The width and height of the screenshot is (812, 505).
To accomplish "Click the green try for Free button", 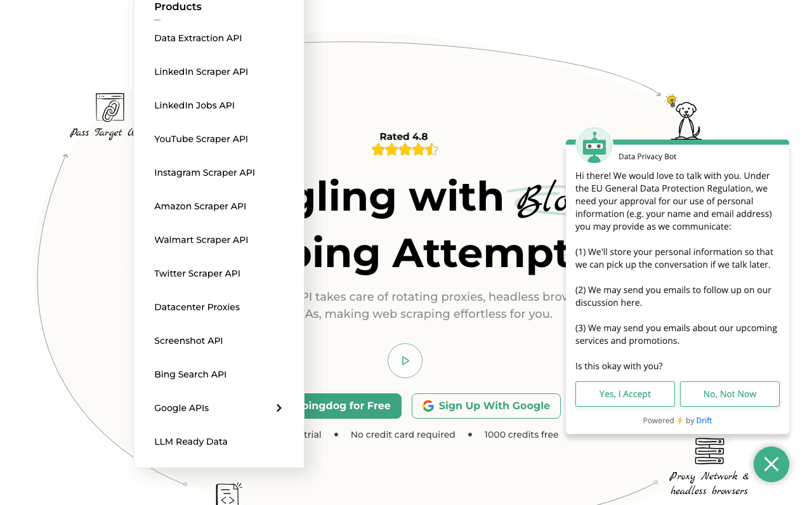I will click(352, 406).
